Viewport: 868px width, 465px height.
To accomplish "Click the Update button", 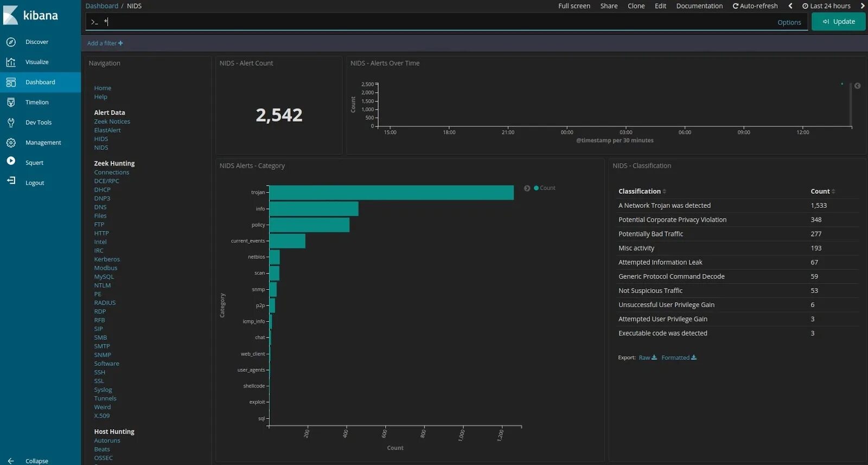I will tap(838, 22).
